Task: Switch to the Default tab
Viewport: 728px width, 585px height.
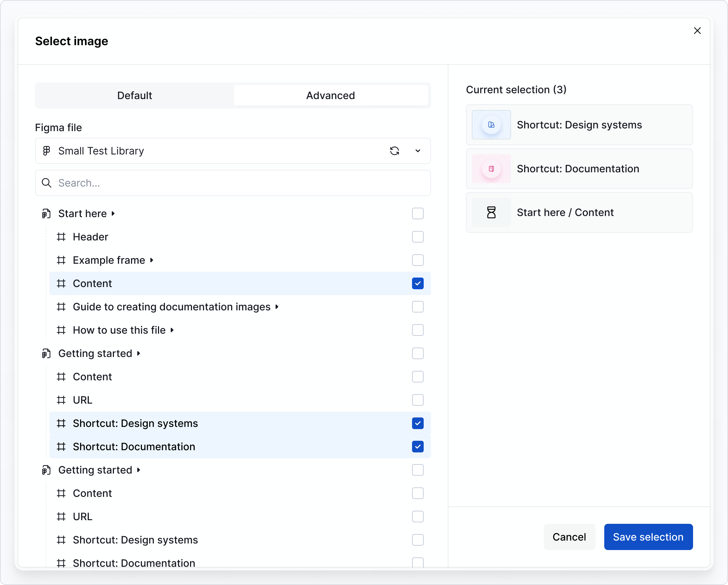Action: click(134, 95)
